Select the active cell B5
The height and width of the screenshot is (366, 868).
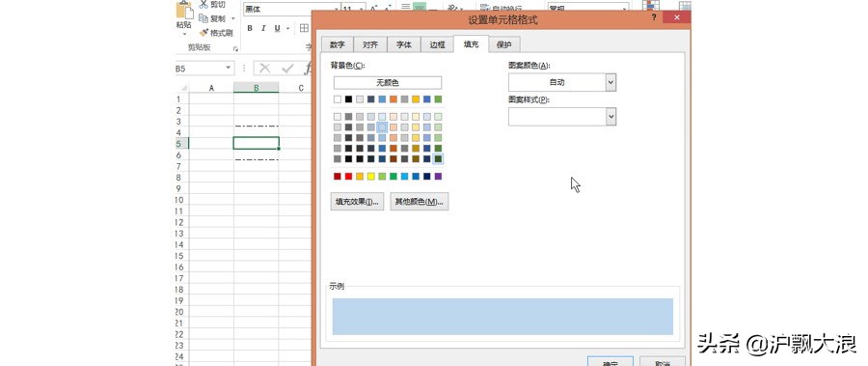coord(257,144)
